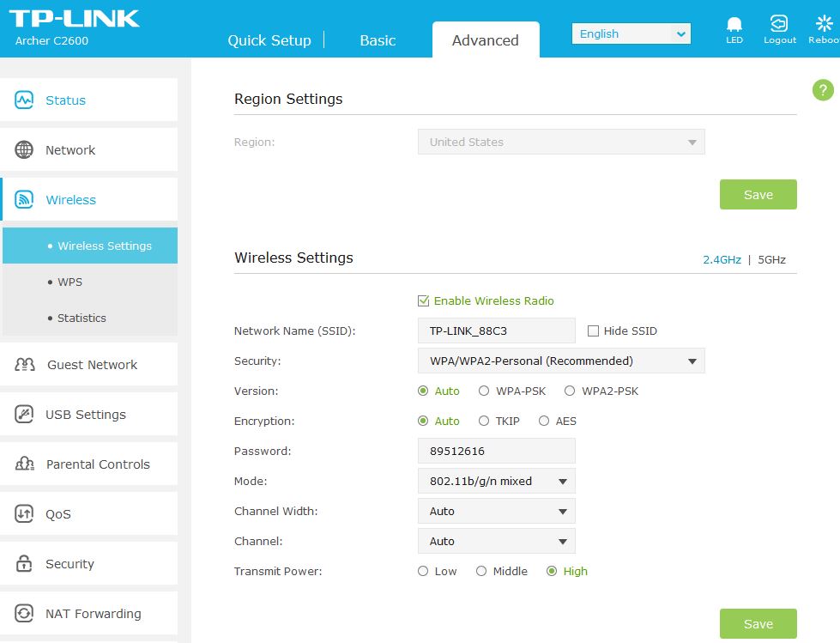840x643 pixels.
Task: Open the Channel dropdown
Action: pos(497,541)
